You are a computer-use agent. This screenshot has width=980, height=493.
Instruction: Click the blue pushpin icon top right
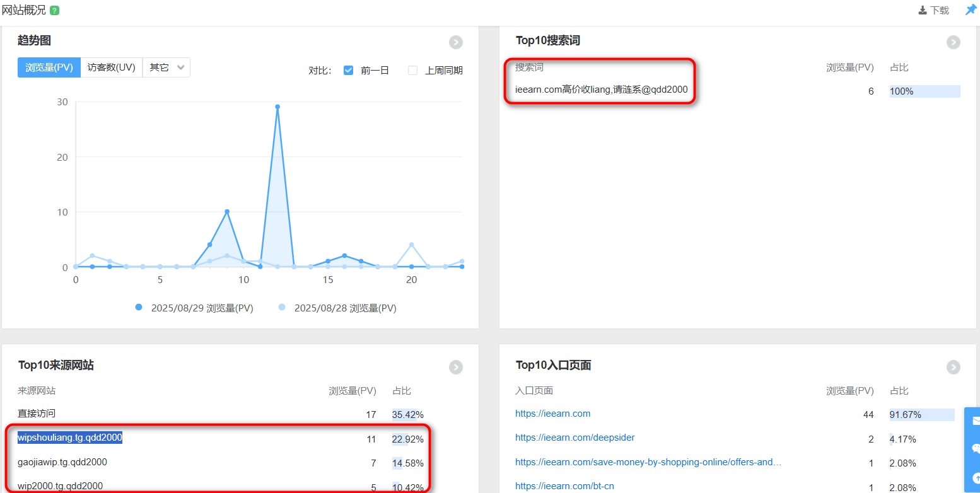pyautogui.click(x=971, y=10)
